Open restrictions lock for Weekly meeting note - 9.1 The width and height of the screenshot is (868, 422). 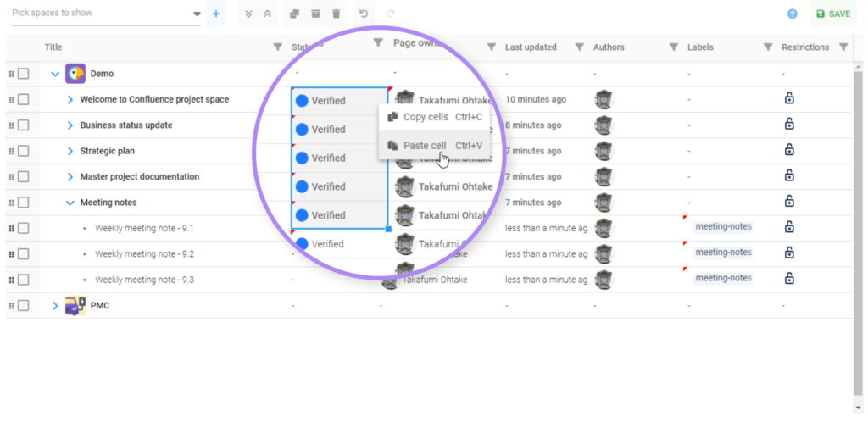(789, 227)
